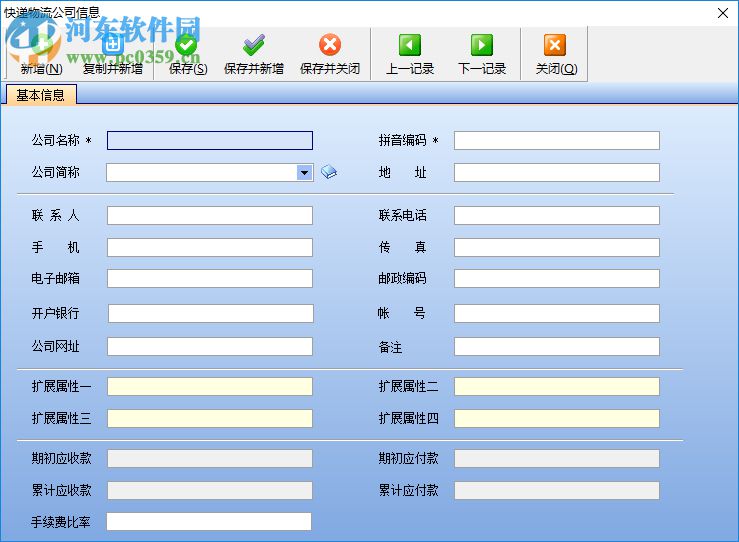This screenshot has height=542, width=739.
Task: Click the 扩展属性二 yellow field
Action: (x=557, y=386)
